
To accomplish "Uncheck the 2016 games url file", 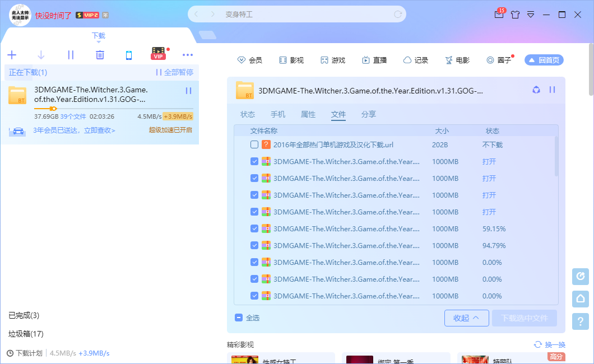I will point(254,144).
